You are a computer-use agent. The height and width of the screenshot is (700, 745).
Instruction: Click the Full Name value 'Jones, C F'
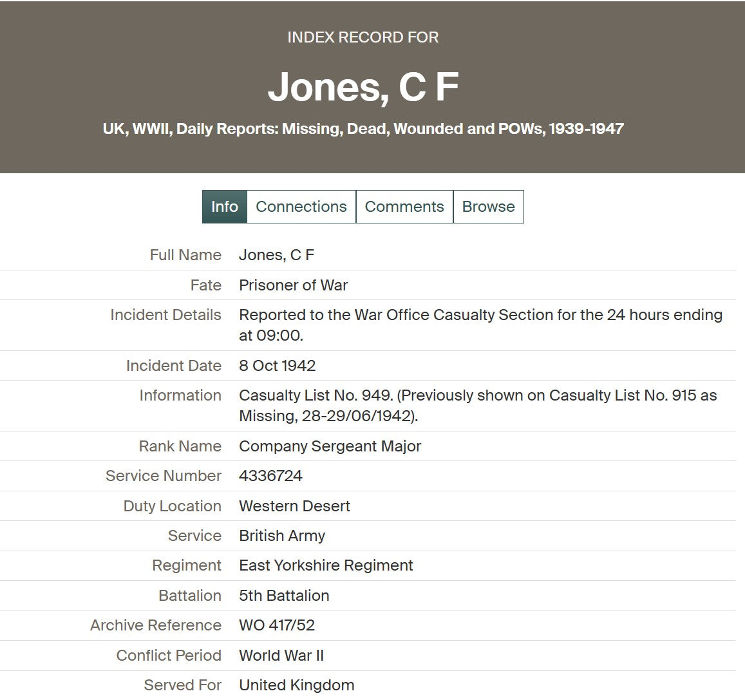[x=276, y=255]
